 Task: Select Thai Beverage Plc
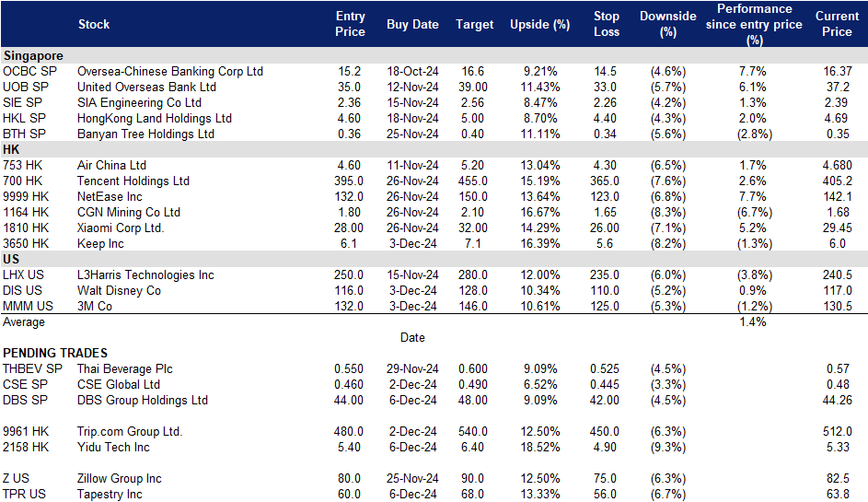click(124, 369)
